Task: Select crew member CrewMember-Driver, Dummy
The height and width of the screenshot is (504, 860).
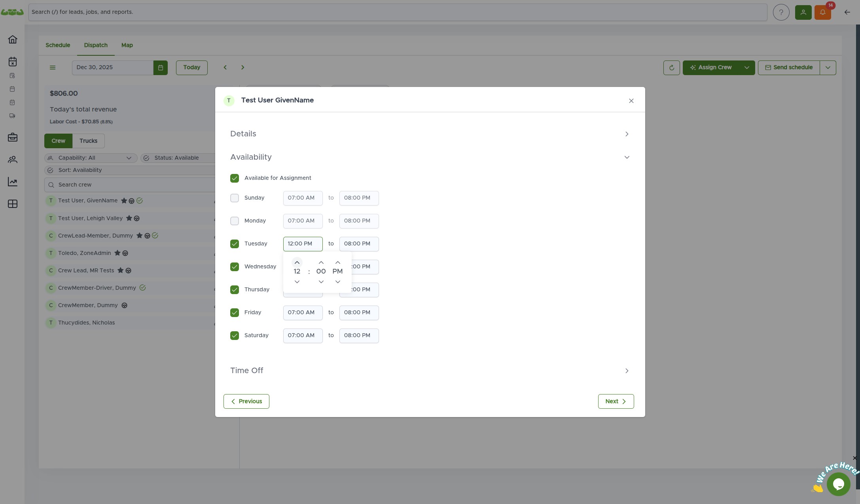Action: [97, 288]
